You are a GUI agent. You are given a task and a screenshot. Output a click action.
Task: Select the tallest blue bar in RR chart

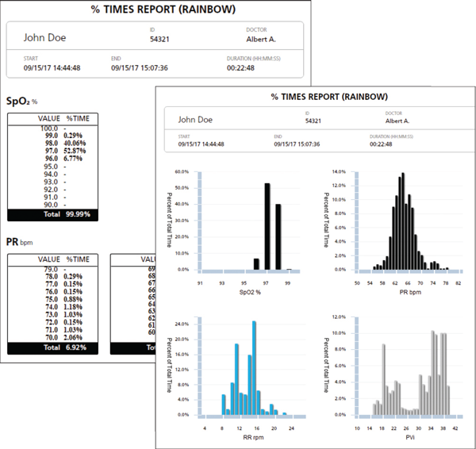[x=254, y=369]
